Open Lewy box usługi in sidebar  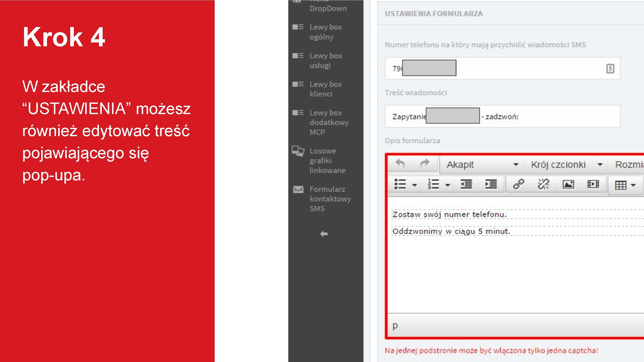[325, 60]
